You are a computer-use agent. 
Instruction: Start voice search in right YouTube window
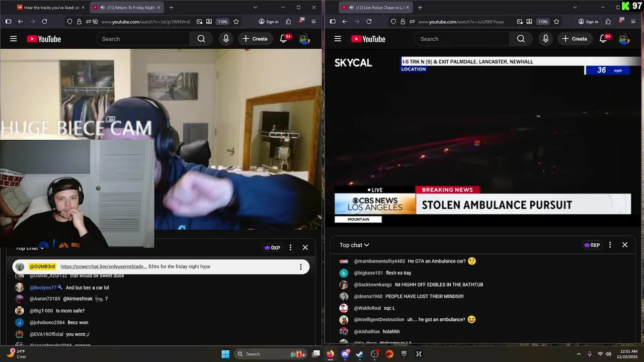(545, 39)
